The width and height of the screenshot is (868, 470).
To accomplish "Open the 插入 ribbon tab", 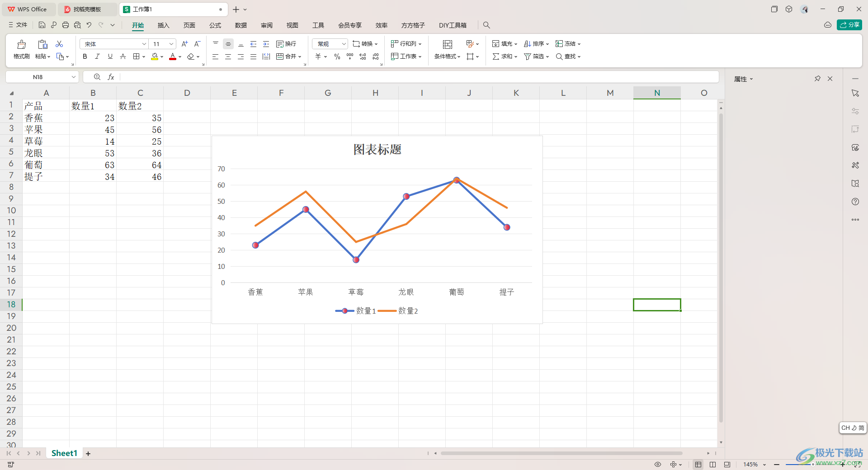I will (163, 25).
